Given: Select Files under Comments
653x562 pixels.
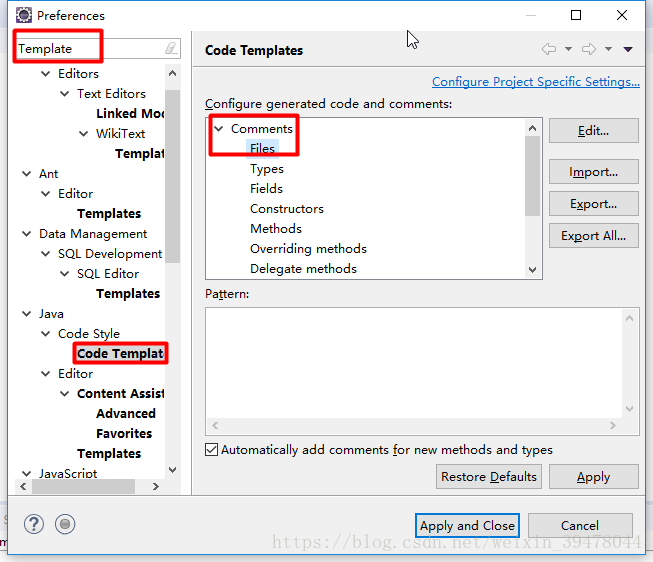Looking at the screenshot, I should point(262,149).
